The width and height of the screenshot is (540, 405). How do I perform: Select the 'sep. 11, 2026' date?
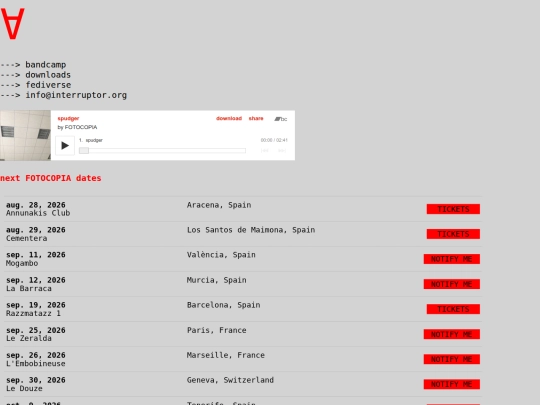(x=36, y=255)
